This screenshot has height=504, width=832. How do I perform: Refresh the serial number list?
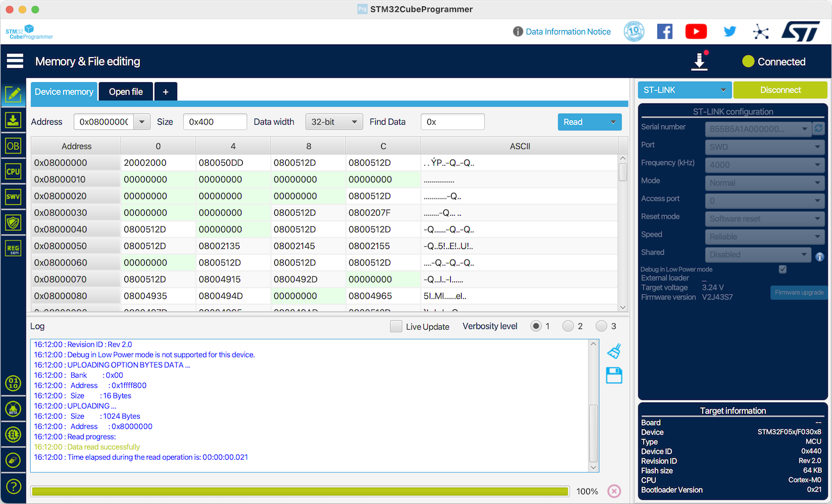(819, 129)
